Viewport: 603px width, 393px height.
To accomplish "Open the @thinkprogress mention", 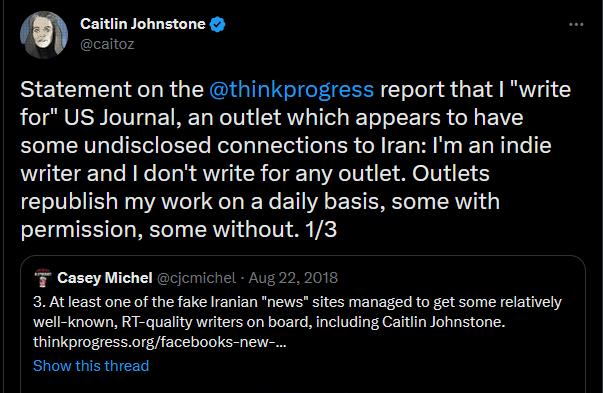I will pos(292,90).
